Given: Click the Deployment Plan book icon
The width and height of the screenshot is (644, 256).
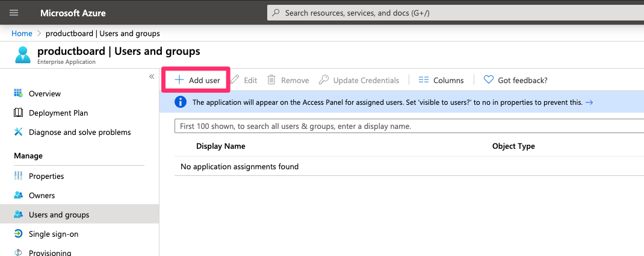Looking at the screenshot, I should (x=18, y=113).
